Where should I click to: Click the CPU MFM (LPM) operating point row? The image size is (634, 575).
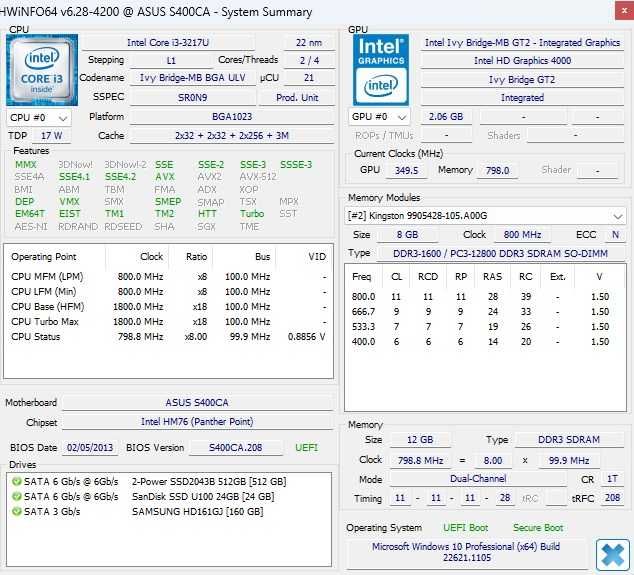(x=169, y=277)
